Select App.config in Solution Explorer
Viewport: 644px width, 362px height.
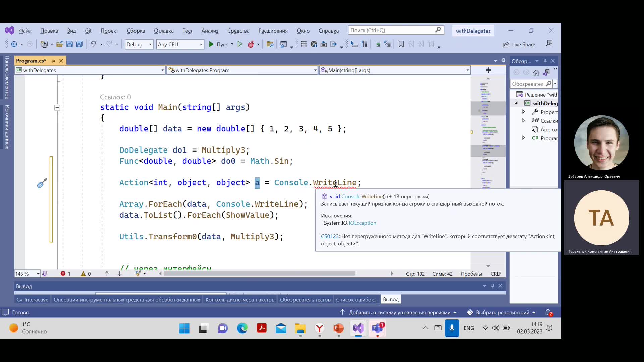[545, 129]
